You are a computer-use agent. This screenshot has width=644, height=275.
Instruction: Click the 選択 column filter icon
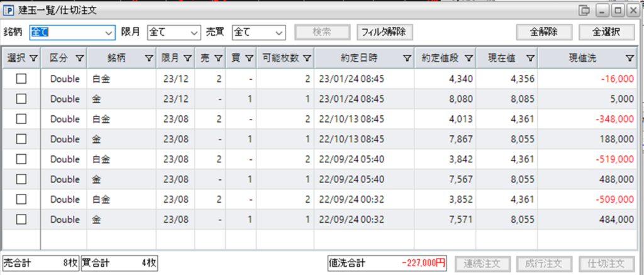(34, 59)
